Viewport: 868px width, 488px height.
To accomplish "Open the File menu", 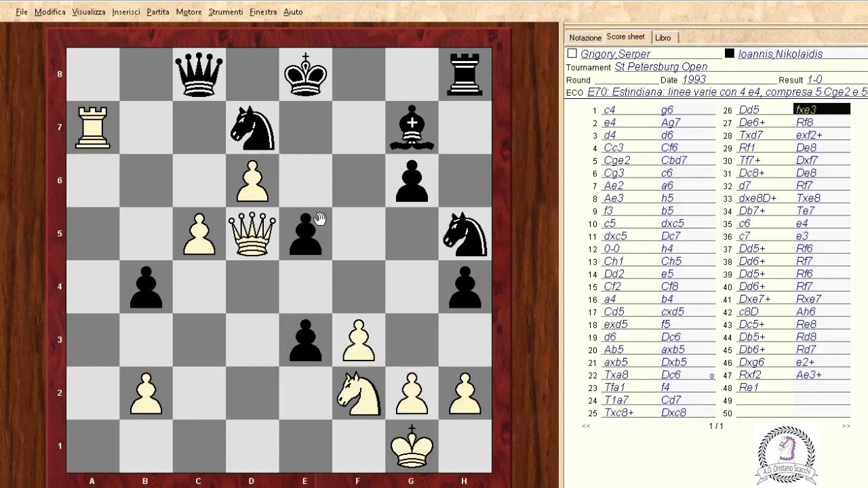I will [22, 12].
